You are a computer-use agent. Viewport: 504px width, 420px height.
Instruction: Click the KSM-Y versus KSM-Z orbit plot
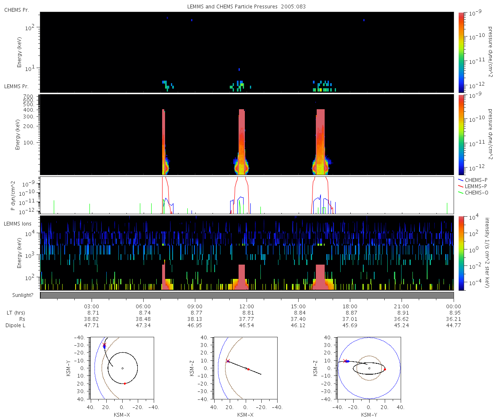coord(369,368)
